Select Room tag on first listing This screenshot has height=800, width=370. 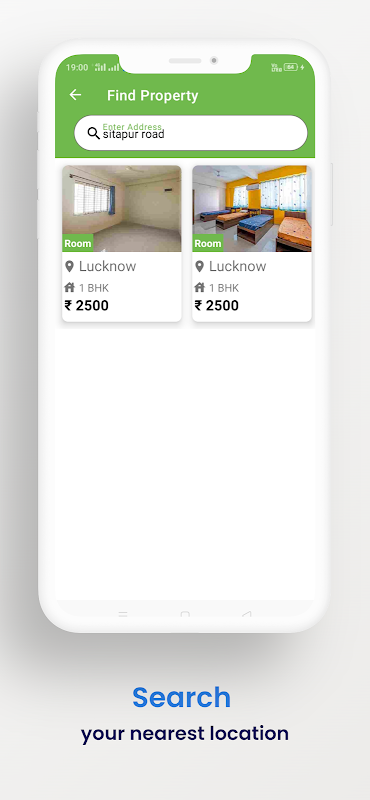point(78,243)
